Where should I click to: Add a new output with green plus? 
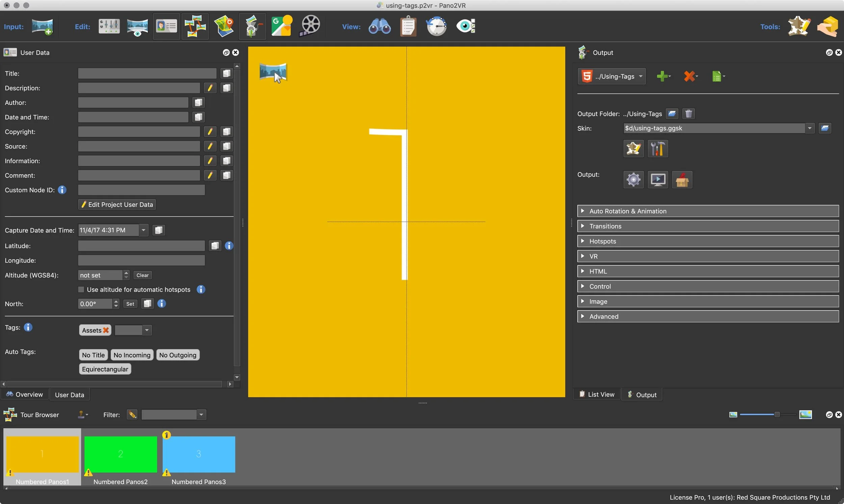click(663, 76)
